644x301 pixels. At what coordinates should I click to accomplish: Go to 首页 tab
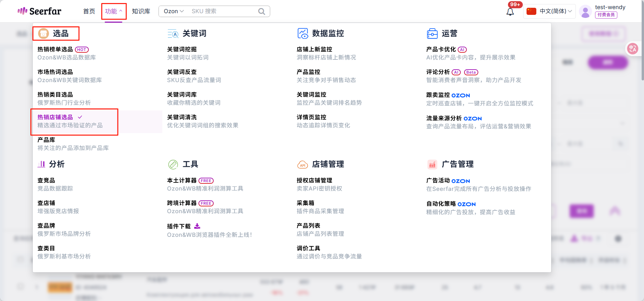pos(89,11)
